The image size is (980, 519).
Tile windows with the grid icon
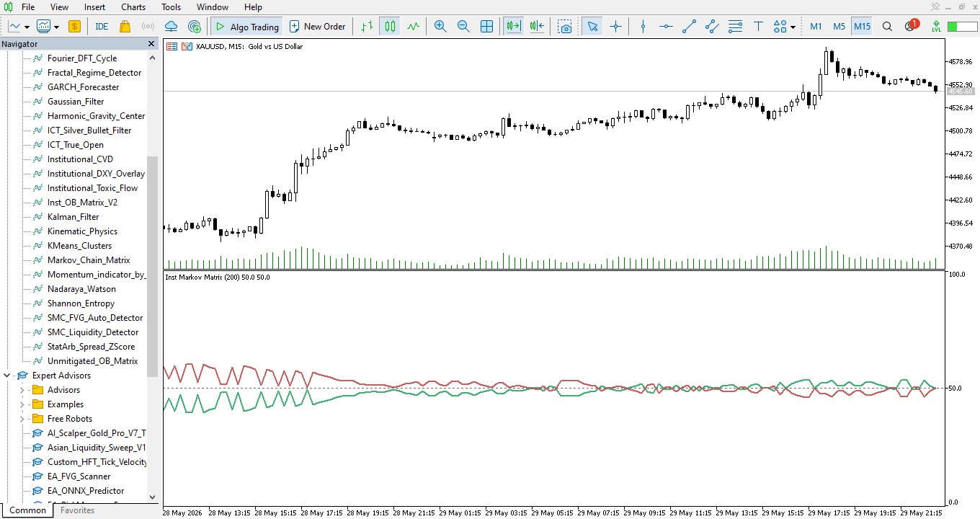coord(486,27)
